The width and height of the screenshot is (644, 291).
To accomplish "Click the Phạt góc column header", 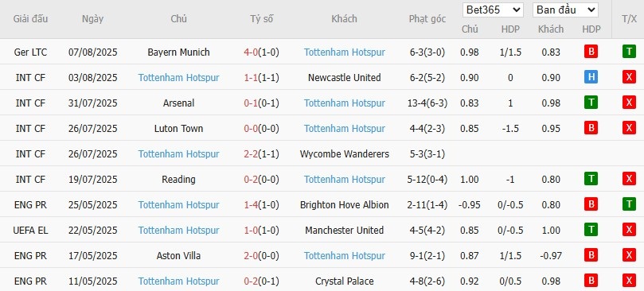I will [x=427, y=19].
